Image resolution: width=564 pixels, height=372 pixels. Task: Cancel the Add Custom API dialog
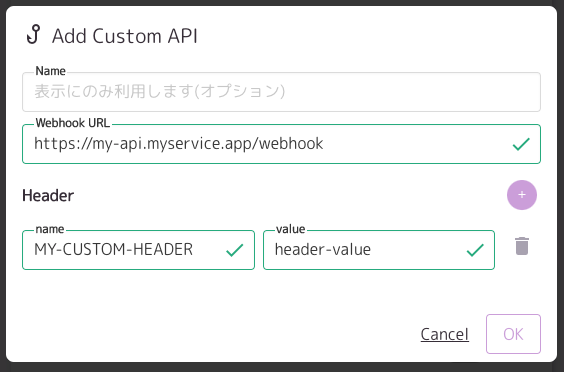(445, 334)
